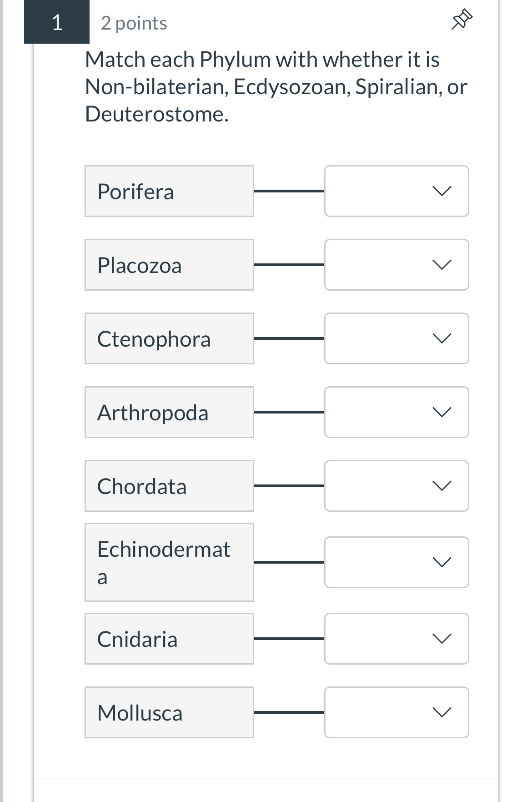Screen dimensions: 532x802
Task: Expand the Ctenophora answer dropdown
Action: [396, 338]
